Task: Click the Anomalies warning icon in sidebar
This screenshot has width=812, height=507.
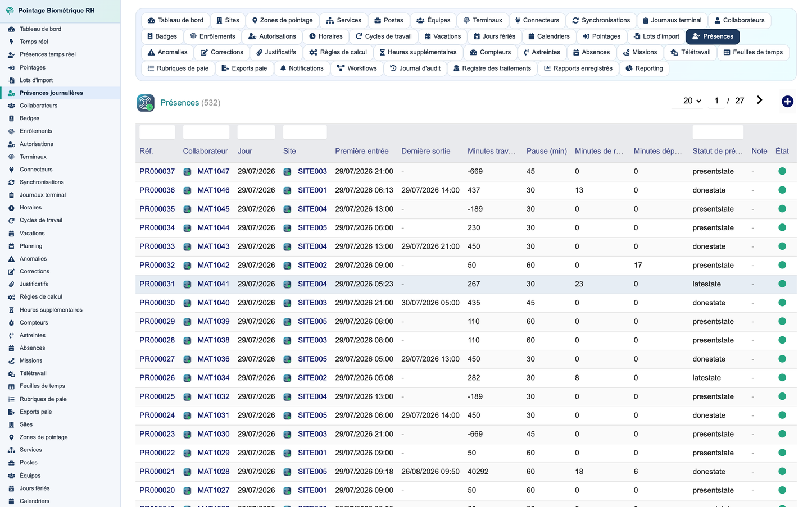Action: 11,259
